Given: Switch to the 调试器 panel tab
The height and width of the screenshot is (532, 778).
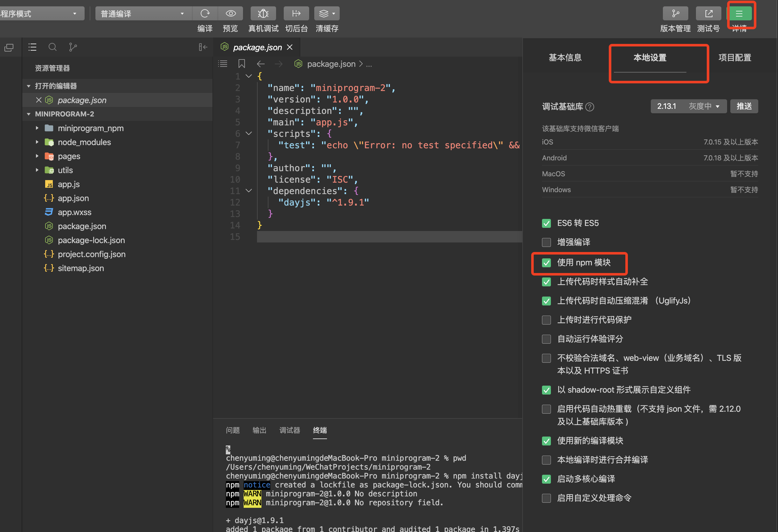Looking at the screenshot, I should pyautogui.click(x=289, y=430).
